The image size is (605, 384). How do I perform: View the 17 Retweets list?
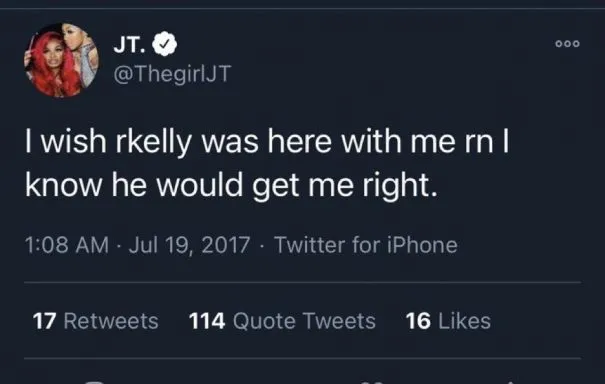coord(96,321)
